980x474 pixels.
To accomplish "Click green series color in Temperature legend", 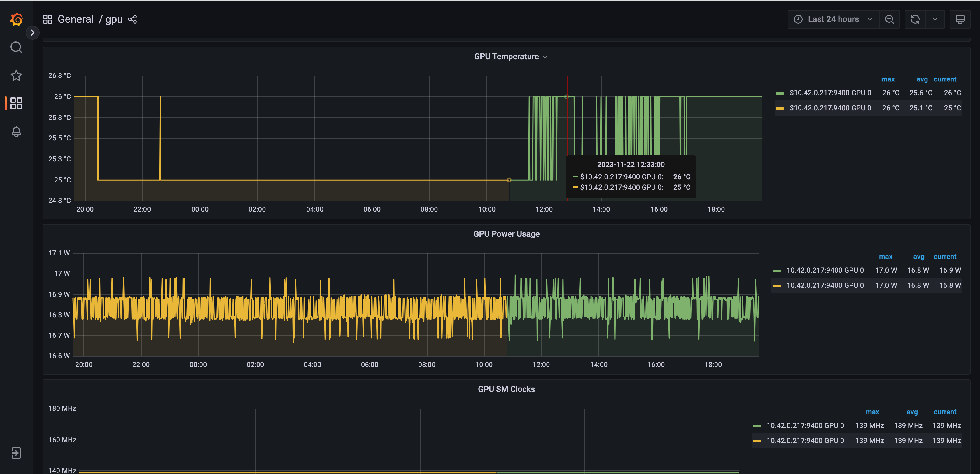I will 780,93.
